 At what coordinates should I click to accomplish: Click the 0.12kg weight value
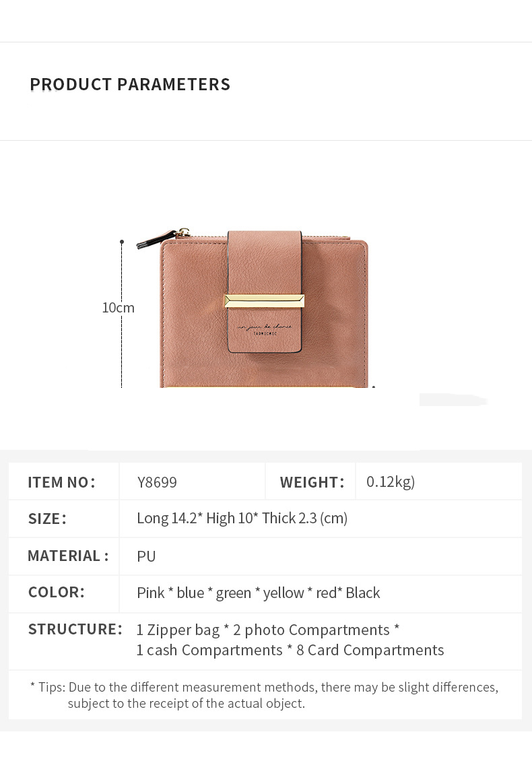391,482
